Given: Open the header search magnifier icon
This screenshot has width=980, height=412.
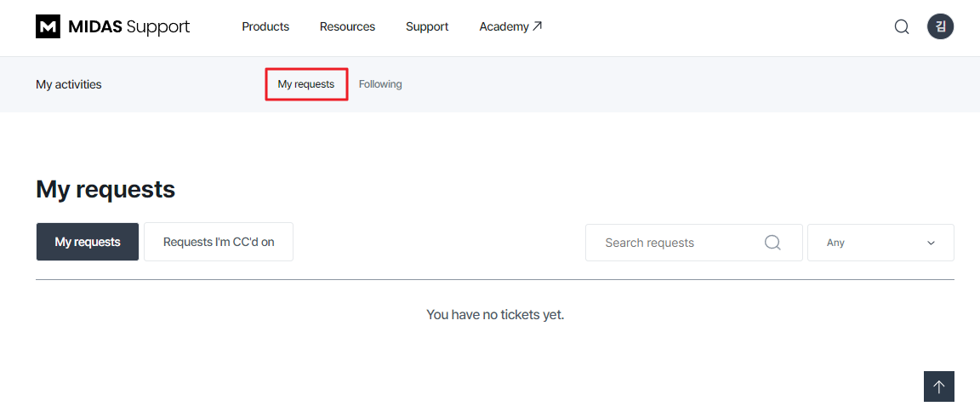Looking at the screenshot, I should click(x=901, y=27).
